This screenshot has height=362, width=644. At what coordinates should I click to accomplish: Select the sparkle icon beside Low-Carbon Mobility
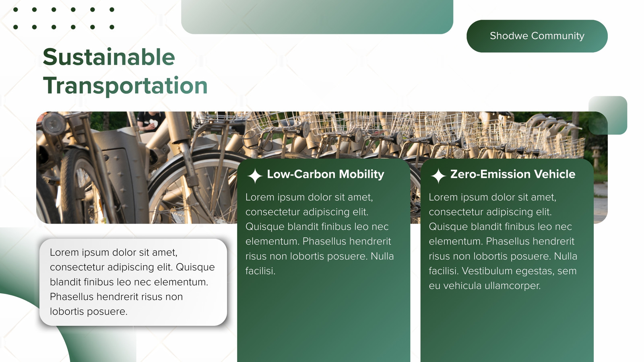[255, 176]
